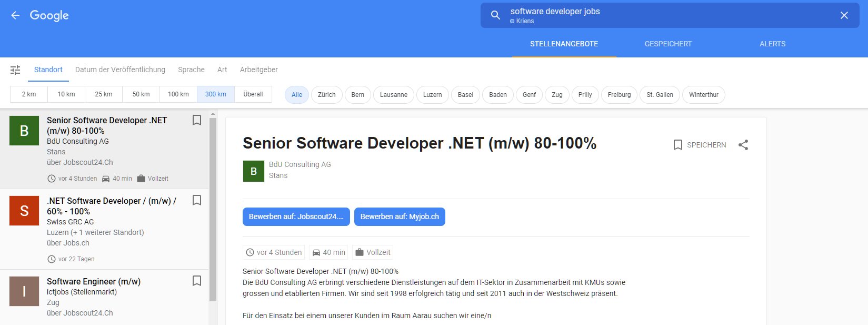Screen dimensions: 868x325
Task: Filter by Freiburg location chip
Action: (x=619, y=95)
